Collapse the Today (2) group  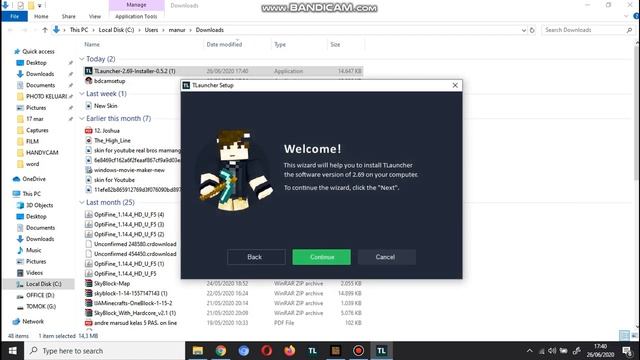(x=82, y=59)
